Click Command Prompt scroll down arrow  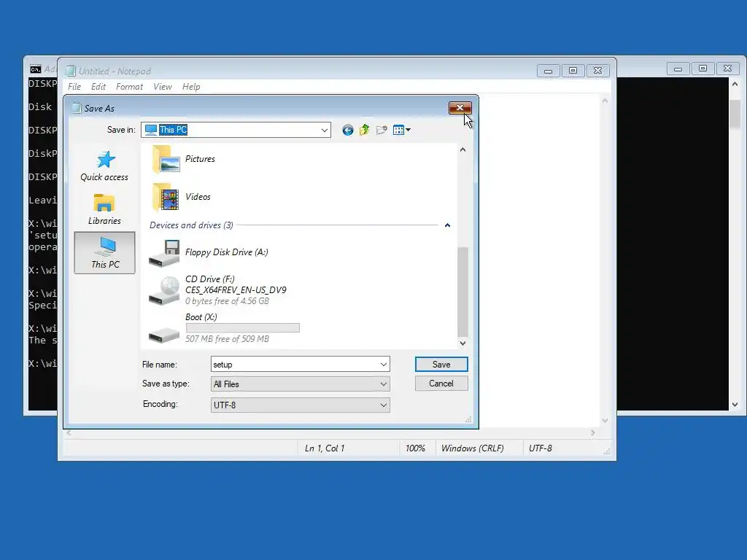735,405
